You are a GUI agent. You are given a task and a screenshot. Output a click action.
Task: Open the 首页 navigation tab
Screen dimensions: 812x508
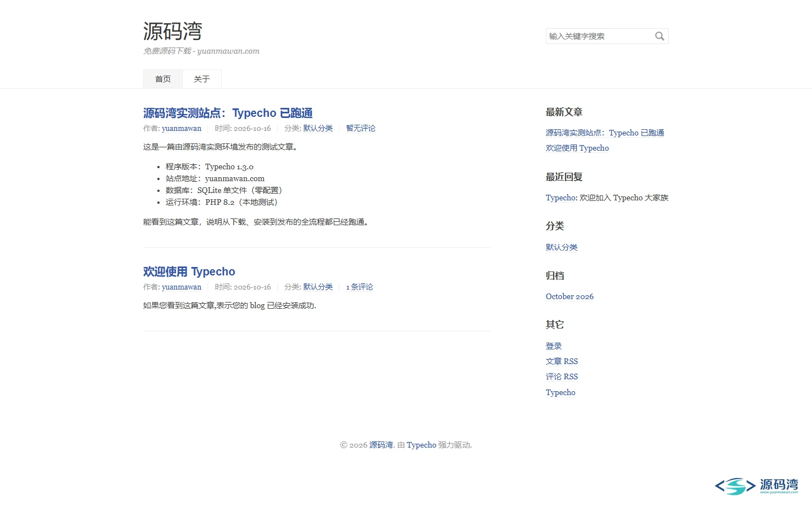[x=163, y=79]
